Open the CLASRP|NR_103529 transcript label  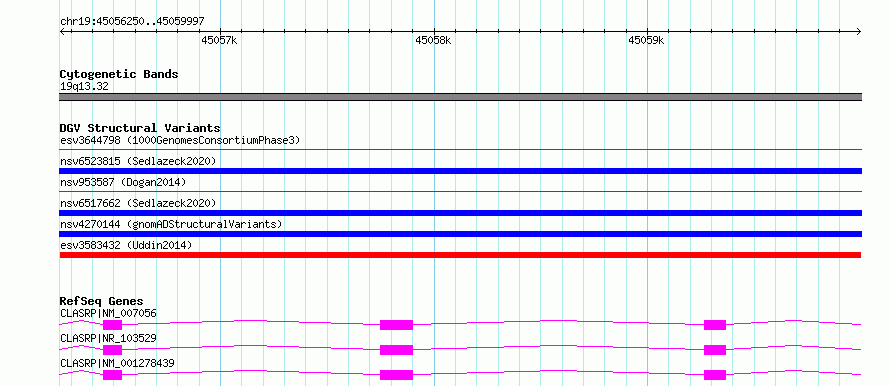tap(108, 338)
